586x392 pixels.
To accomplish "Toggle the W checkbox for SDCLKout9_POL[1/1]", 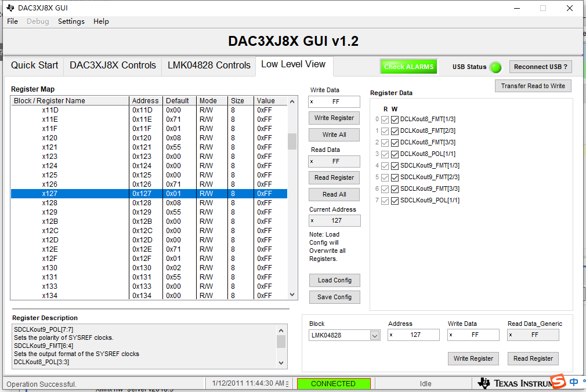I will tap(395, 201).
